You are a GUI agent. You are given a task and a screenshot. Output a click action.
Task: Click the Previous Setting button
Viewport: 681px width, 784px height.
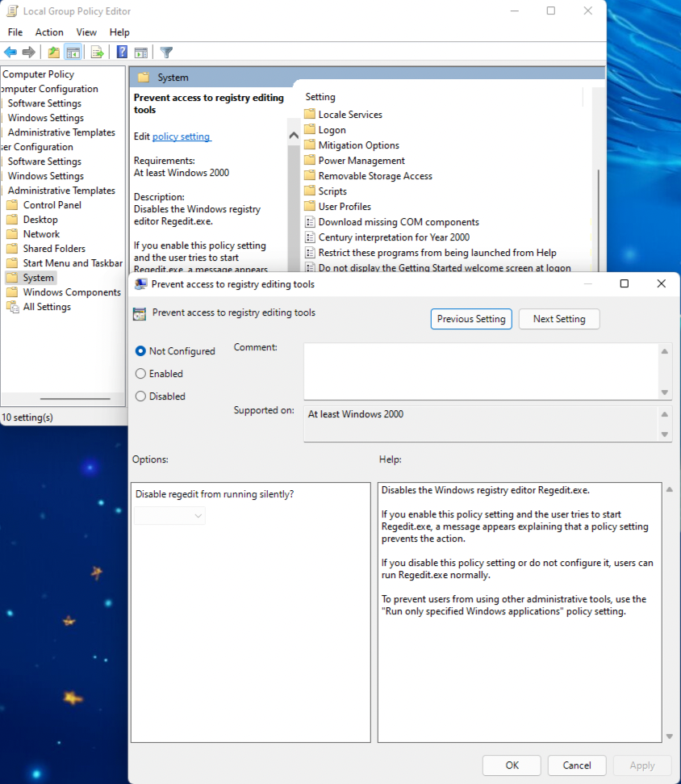(x=471, y=319)
